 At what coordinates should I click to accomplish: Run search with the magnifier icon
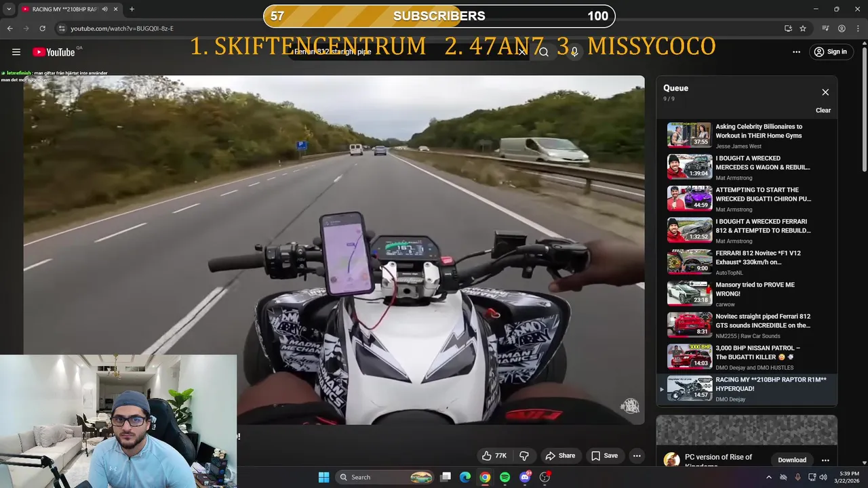pyautogui.click(x=544, y=52)
